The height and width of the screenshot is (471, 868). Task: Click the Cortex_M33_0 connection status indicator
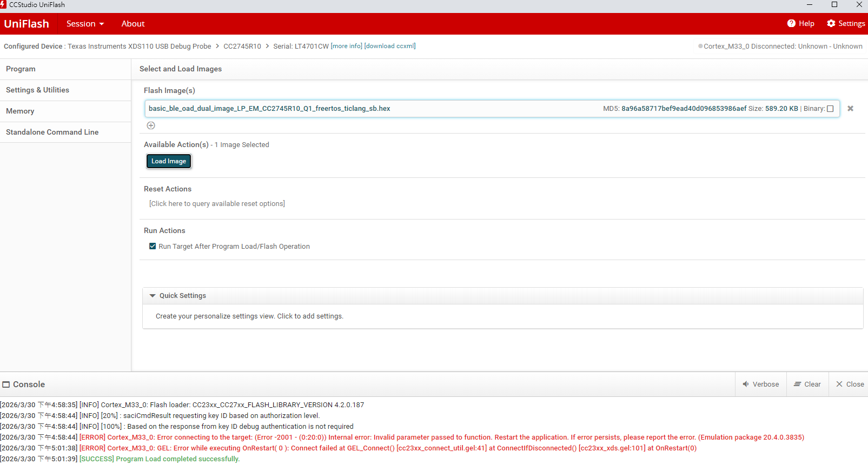pyautogui.click(x=700, y=47)
